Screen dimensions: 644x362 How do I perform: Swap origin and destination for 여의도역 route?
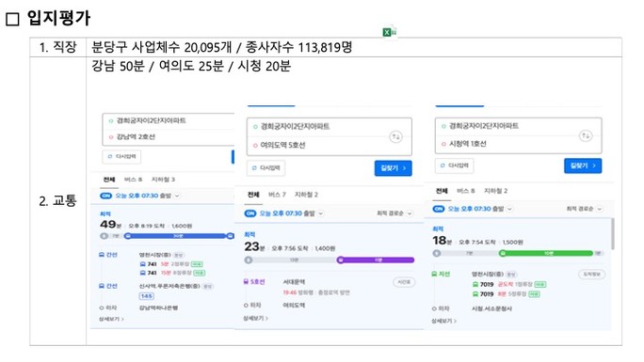pos(395,136)
